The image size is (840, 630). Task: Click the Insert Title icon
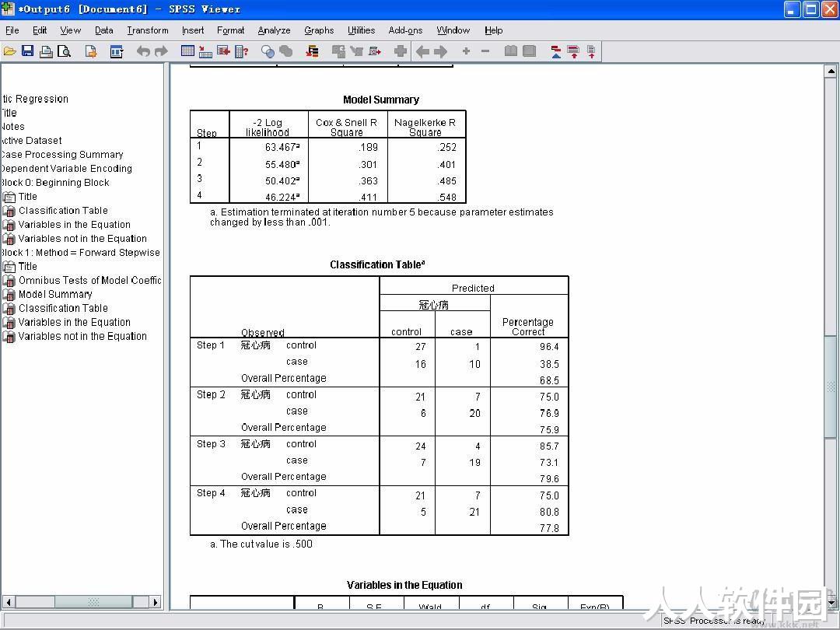pyautogui.click(x=574, y=51)
